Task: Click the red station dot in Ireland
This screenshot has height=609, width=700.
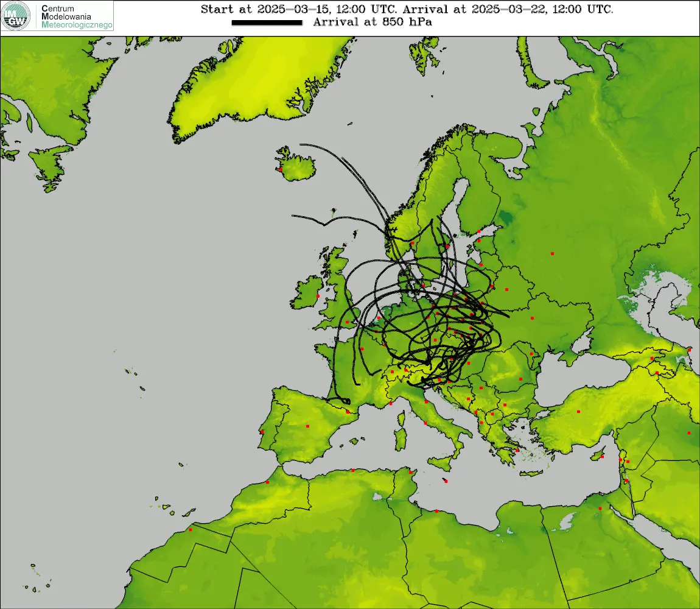Action: pos(318,296)
